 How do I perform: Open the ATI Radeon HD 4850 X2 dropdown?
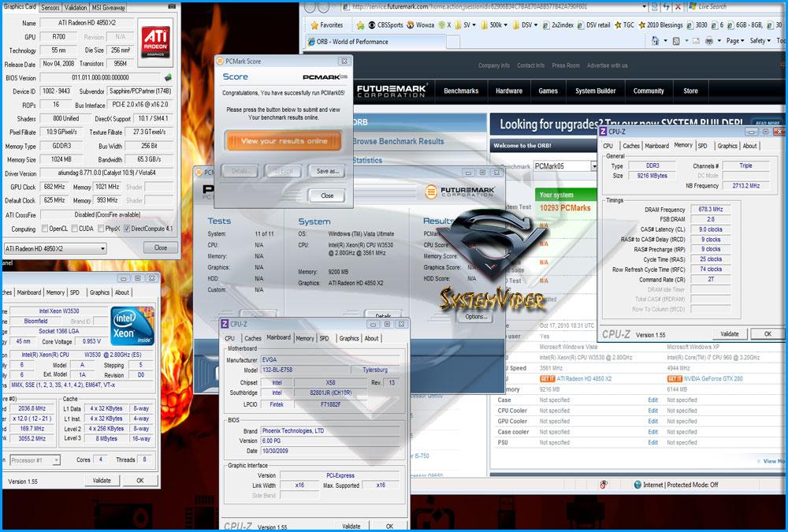(55, 248)
